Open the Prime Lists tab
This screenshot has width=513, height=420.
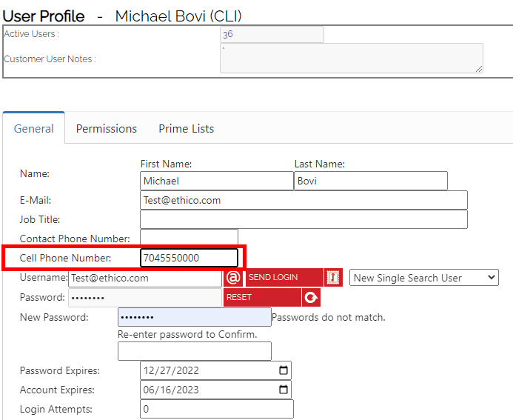(186, 129)
